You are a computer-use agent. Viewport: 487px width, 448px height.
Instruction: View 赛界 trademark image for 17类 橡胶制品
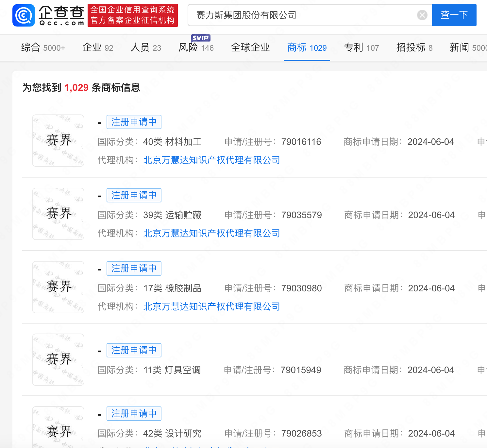click(x=58, y=287)
